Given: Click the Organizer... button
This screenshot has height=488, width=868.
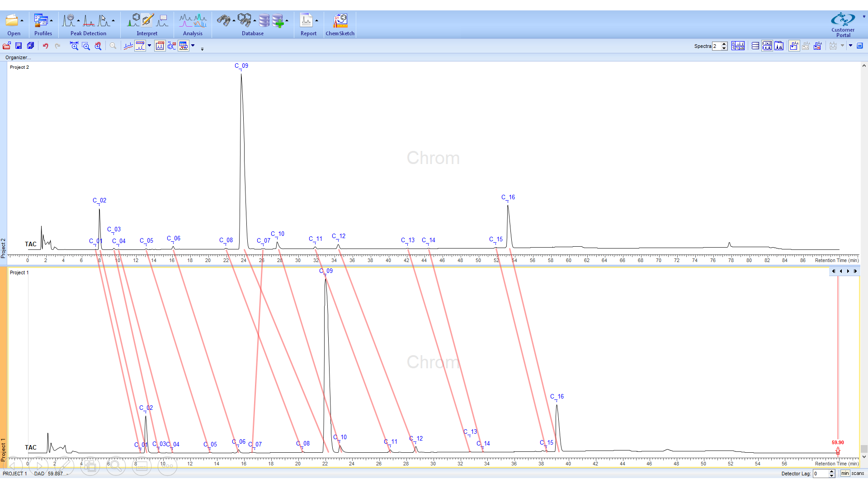Looking at the screenshot, I should click(x=18, y=57).
